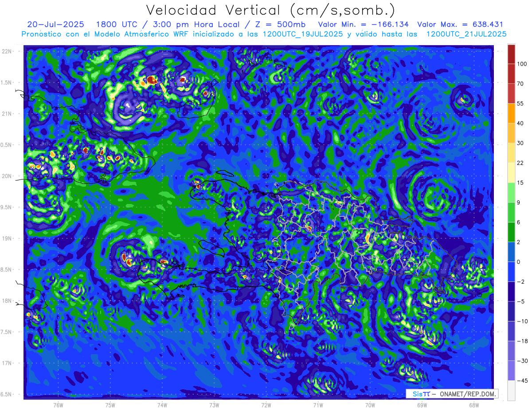Click the 'Valor Min. = -166.134' text
The height and width of the screenshot is (411, 532).
pos(363,24)
